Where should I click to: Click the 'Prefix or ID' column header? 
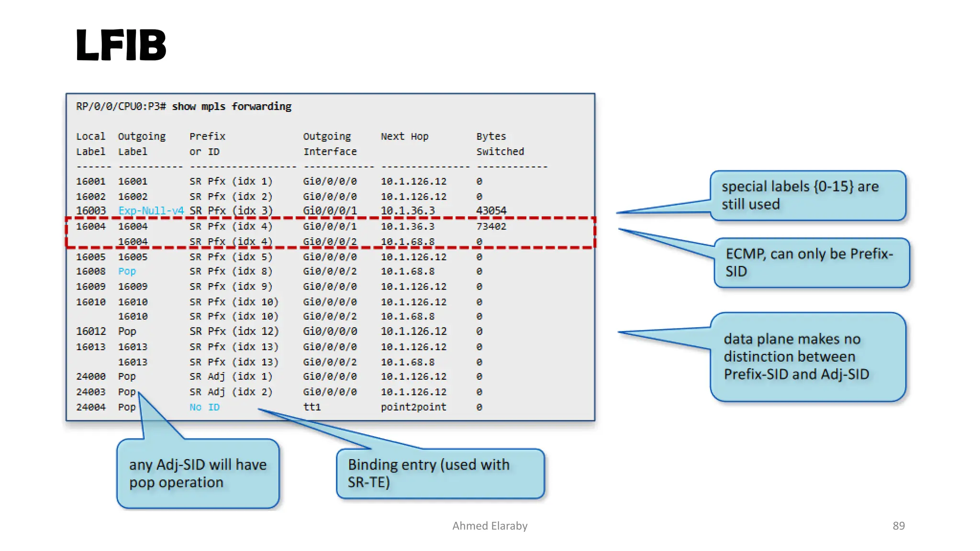(207, 144)
